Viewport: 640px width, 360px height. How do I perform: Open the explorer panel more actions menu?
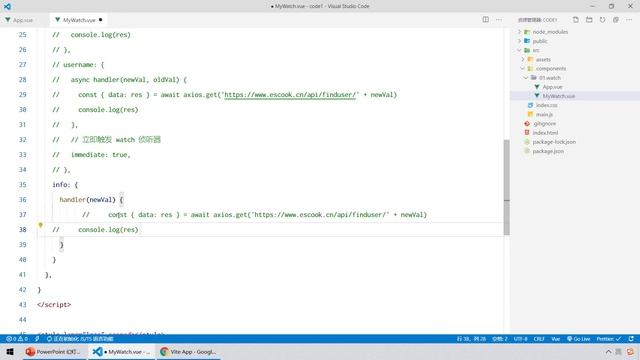pos(629,20)
